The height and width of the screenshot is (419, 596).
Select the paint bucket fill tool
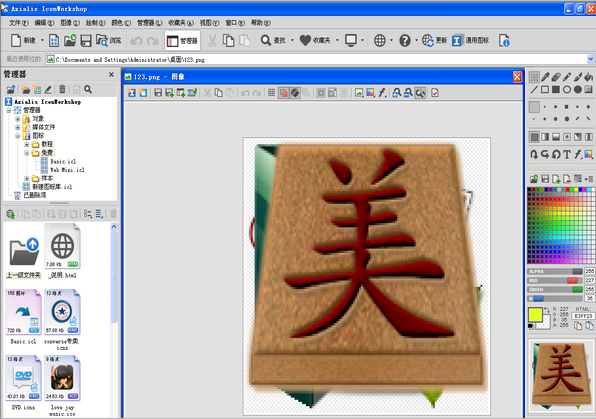(x=589, y=77)
